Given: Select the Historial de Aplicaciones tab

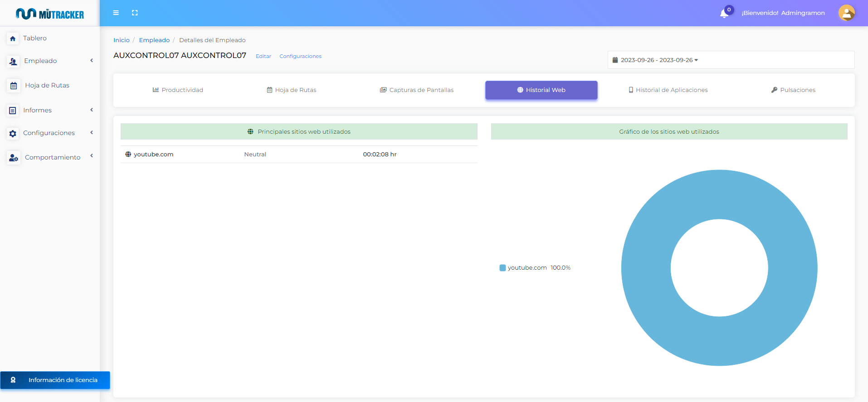Looking at the screenshot, I should (x=668, y=90).
